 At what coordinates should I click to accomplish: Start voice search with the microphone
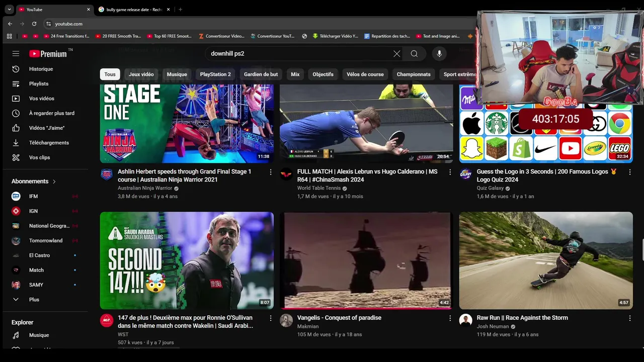point(439,54)
